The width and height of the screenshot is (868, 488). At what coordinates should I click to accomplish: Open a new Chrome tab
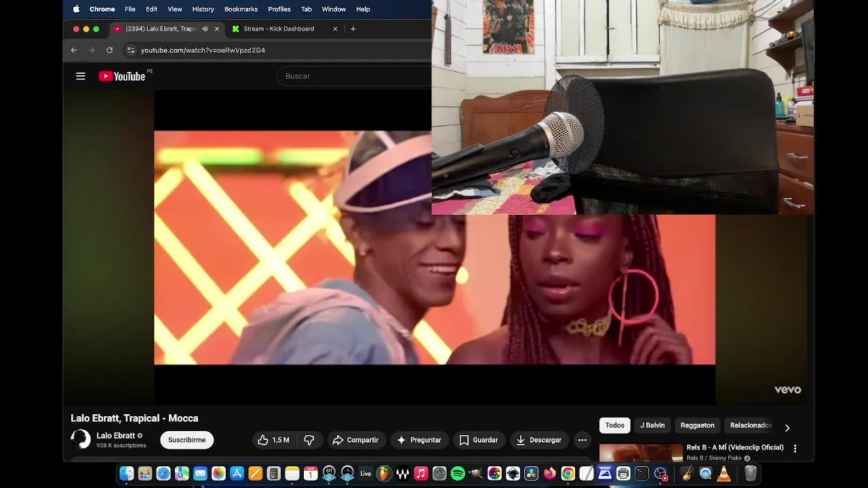pos(353,28)
